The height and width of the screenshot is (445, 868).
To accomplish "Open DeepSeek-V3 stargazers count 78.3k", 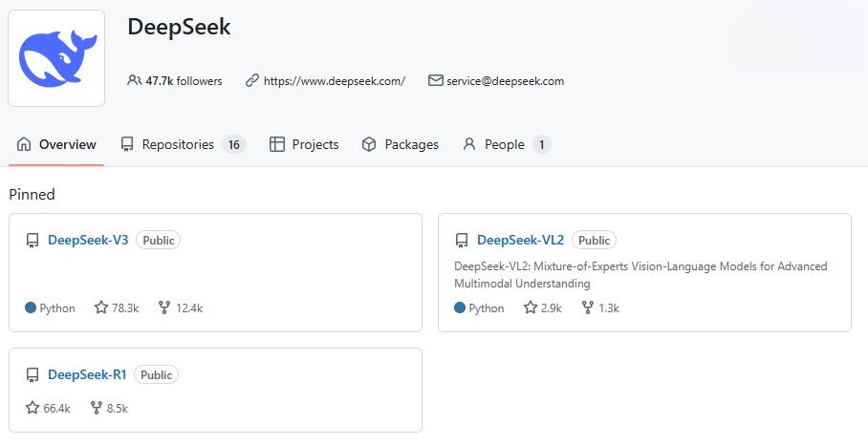I will pyautogui.click(x=125, y=307).
